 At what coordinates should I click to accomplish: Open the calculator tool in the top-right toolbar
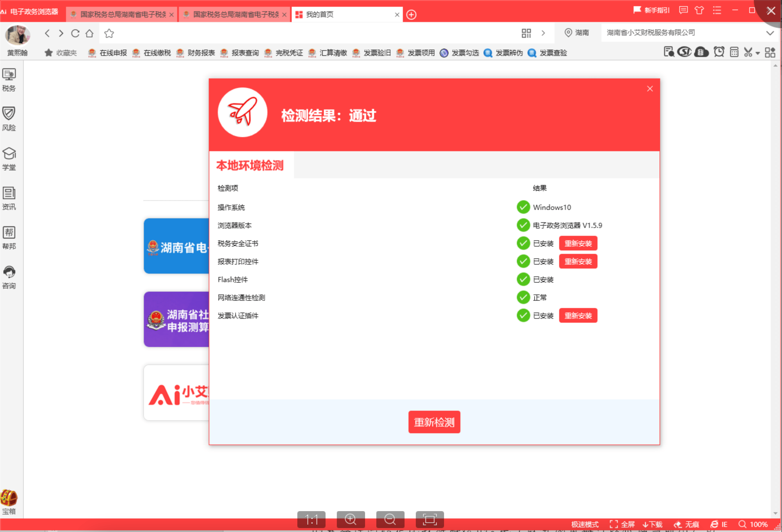pyautogui.click(x=734, y=52)
